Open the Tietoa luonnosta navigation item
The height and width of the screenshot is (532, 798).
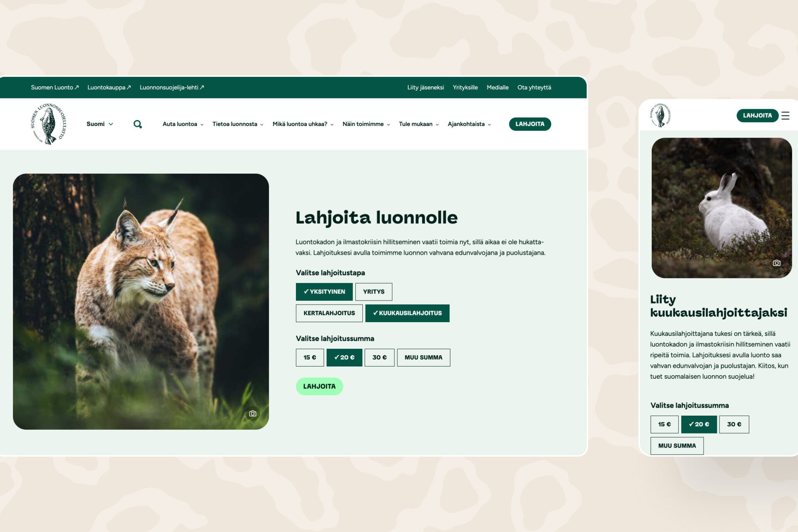(238, 124)
